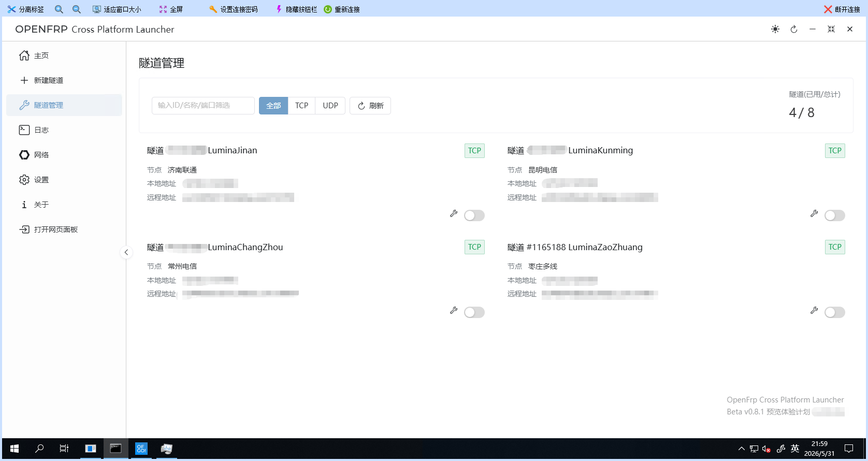
Task: Click the node name 枣庄多线
Action: [x=543, y=266]
